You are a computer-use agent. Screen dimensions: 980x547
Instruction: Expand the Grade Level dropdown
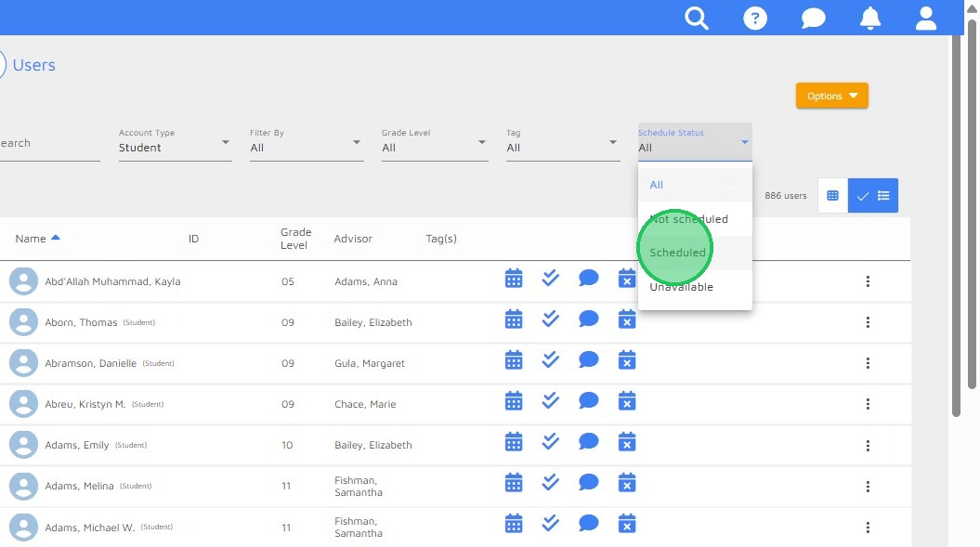click(435, 142)
